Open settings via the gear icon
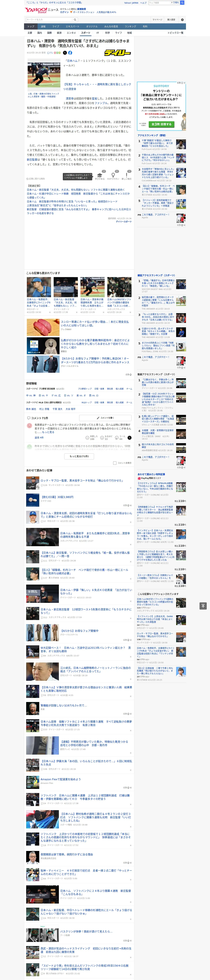The image size is (210, 980). [x=182, y=20]
